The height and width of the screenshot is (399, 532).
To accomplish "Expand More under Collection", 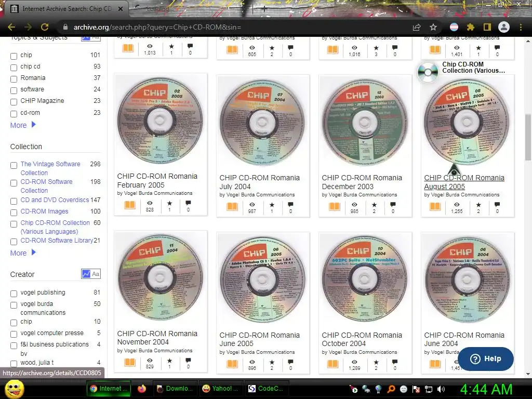I will (x=23, y=253).
